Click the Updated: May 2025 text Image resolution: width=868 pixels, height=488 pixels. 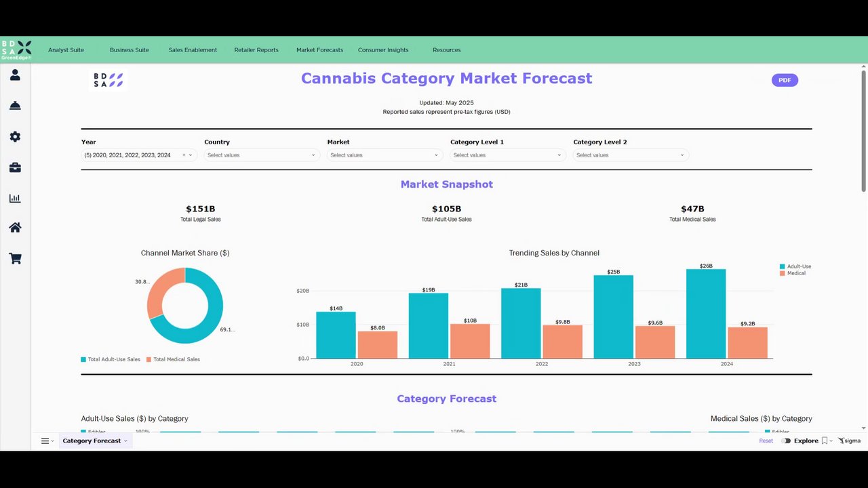click(x=446, y=103)
